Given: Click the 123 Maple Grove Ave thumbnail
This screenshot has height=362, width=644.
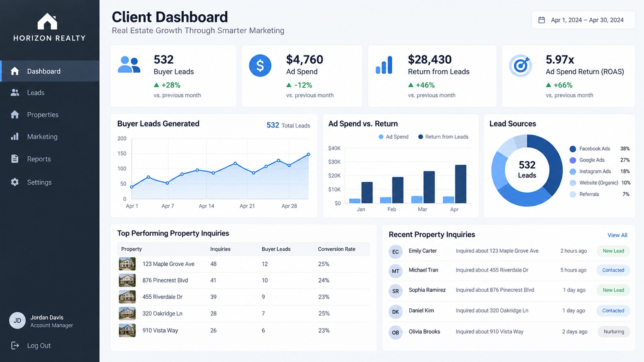Looking at the screenshot, I should 127,264.
